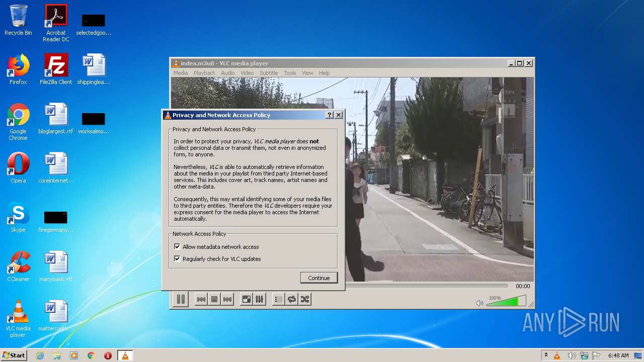Select Google Chrome desktop shortcut
Image resolution: width=644 pixels, height=362 pixels.
(18, 122)
